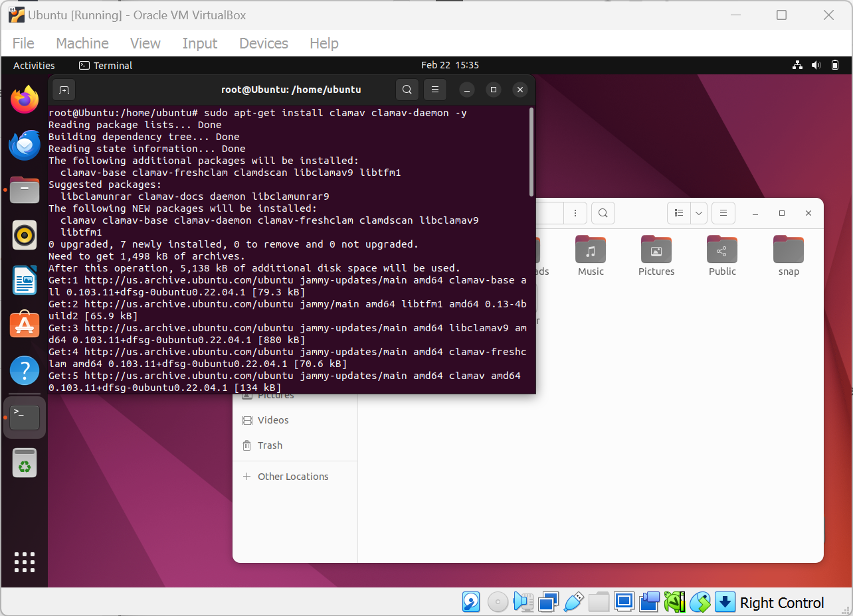
Task: Click the video recording icon in VirtualBox status bar
Action: click(649, 602)
